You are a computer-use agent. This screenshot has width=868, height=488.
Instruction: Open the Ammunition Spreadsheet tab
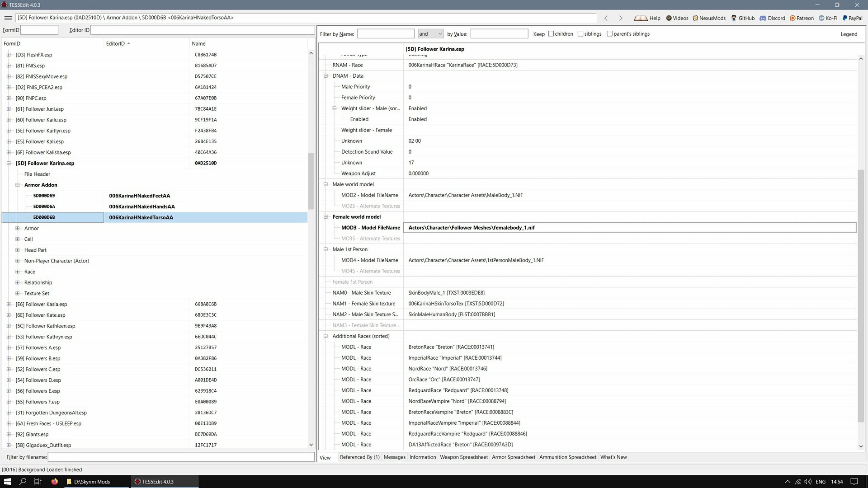[x=568, y=457]
